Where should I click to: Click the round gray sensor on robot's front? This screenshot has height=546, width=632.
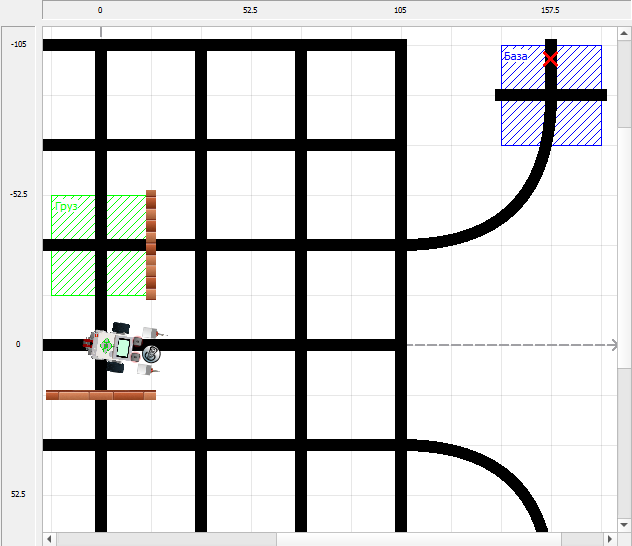point(151,353)
